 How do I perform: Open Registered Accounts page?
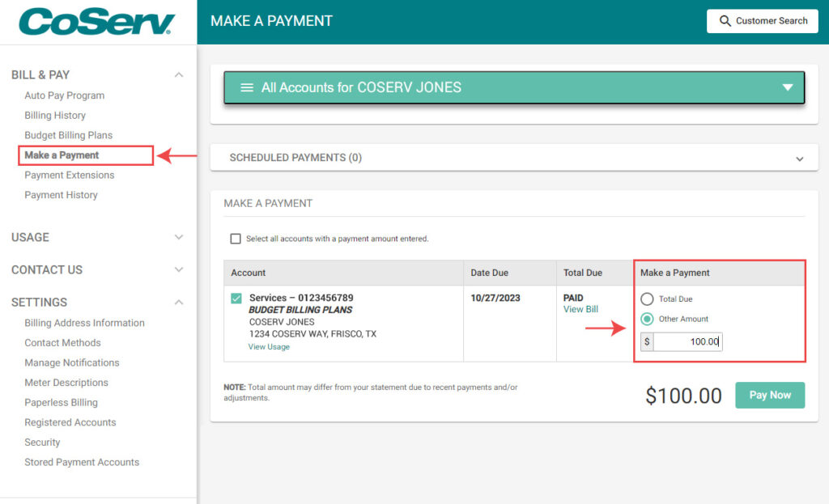pos(70,422)
